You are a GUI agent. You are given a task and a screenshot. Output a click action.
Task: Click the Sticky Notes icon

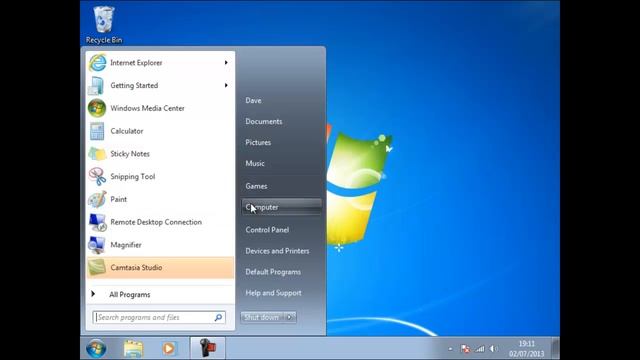(97, 154)
